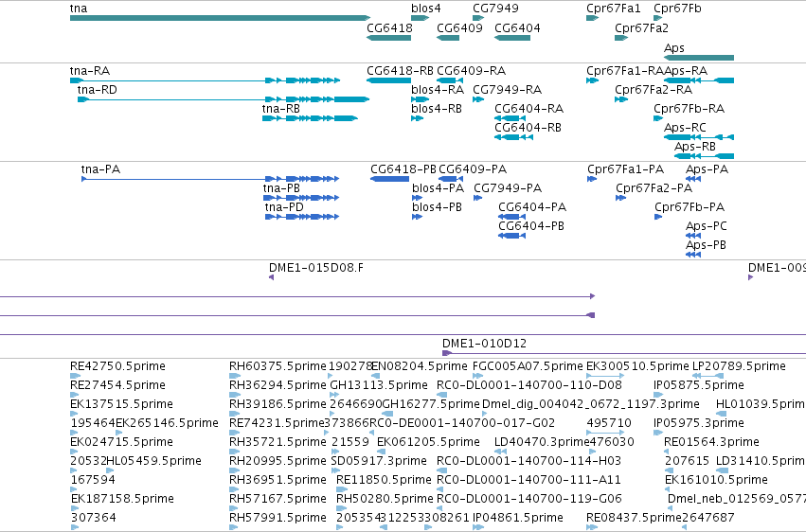Viewport: 806px width, 532px height.
Task: Select the Aps-RC transcript label
Action: click(685, 128)
